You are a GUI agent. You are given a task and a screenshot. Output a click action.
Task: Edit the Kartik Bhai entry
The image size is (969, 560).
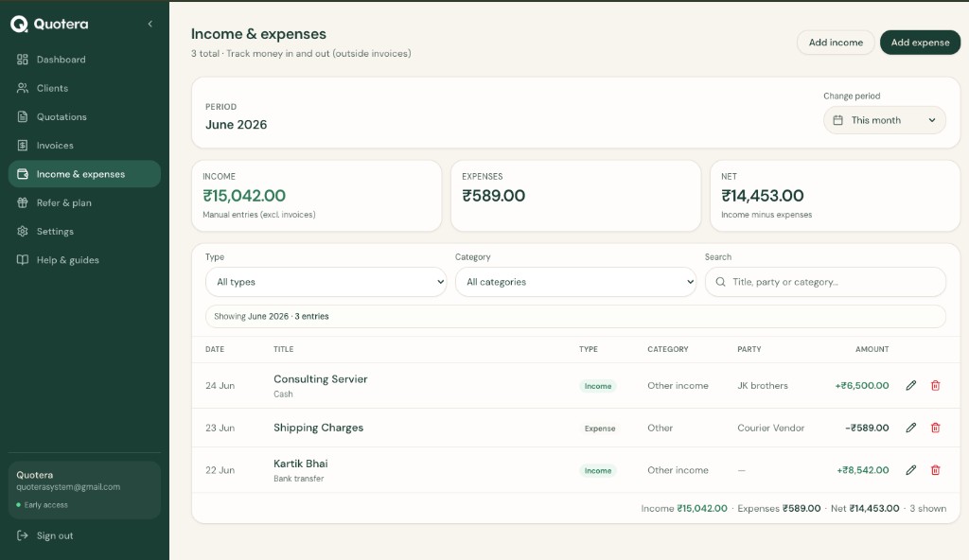click(911, 470)
